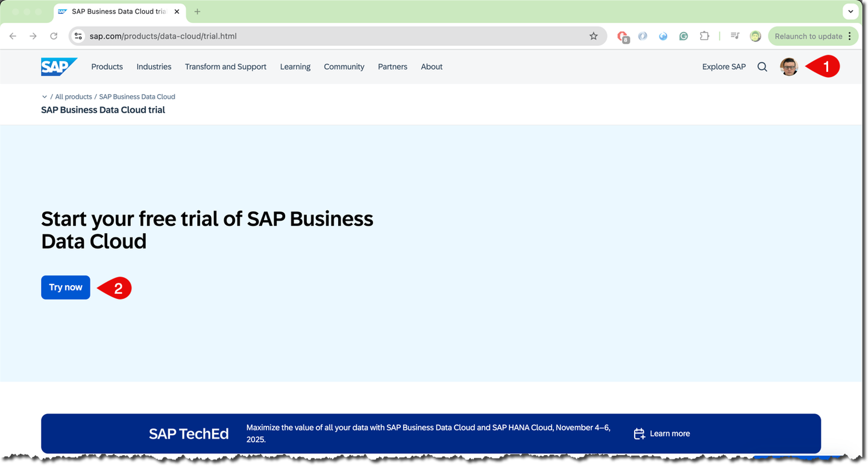This screenshot has width=868, height=466.
Task: Click the SAP TechEd banner title
Action: pos(189,434)
